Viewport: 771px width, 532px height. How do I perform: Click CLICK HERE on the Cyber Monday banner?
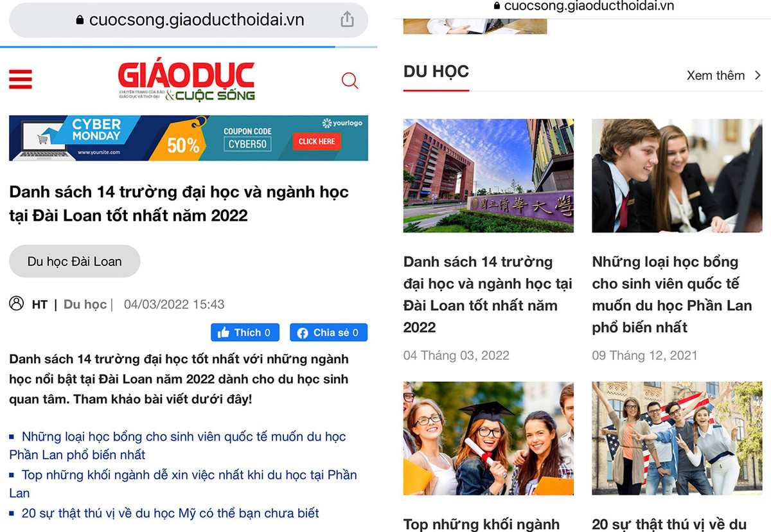tap(316, 142)
